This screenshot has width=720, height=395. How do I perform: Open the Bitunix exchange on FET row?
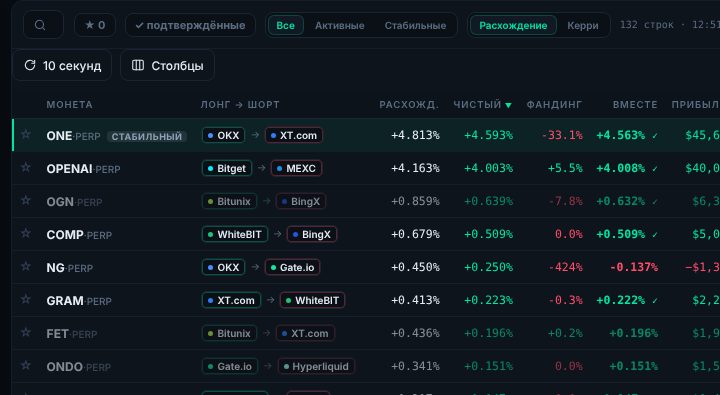coord(229,333)
